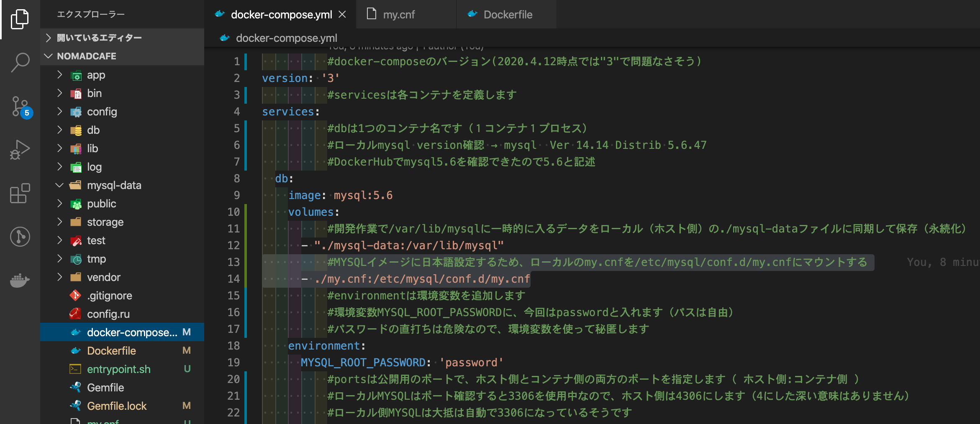Click docker-compose.yml in the breadcrumb bar
The height and width of the screenshot is (424, 980).
click(286, 38)
